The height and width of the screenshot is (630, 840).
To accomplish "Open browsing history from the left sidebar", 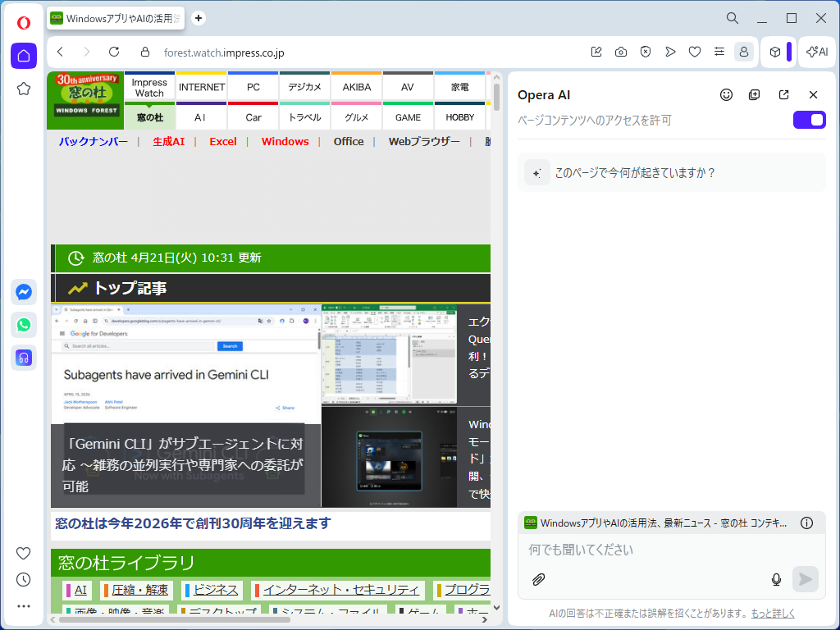I will click(x=23, y=580).
